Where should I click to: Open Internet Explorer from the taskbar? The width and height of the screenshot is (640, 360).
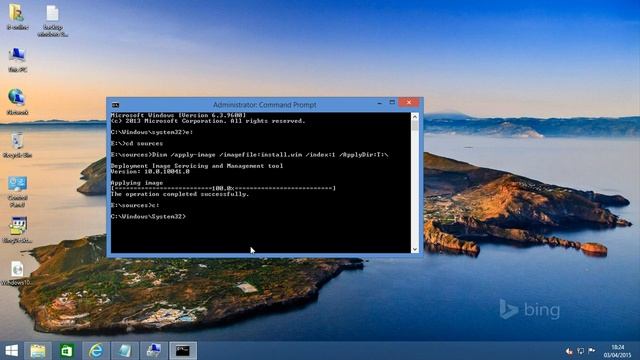coord(96,351)
